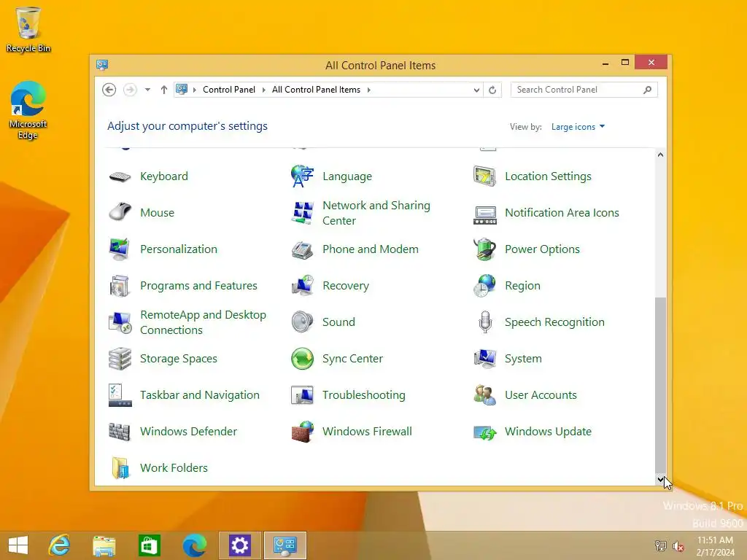Screen dimensions: 747x560
Task: Open the Region globe icon
Action: (x=484, y=286)
